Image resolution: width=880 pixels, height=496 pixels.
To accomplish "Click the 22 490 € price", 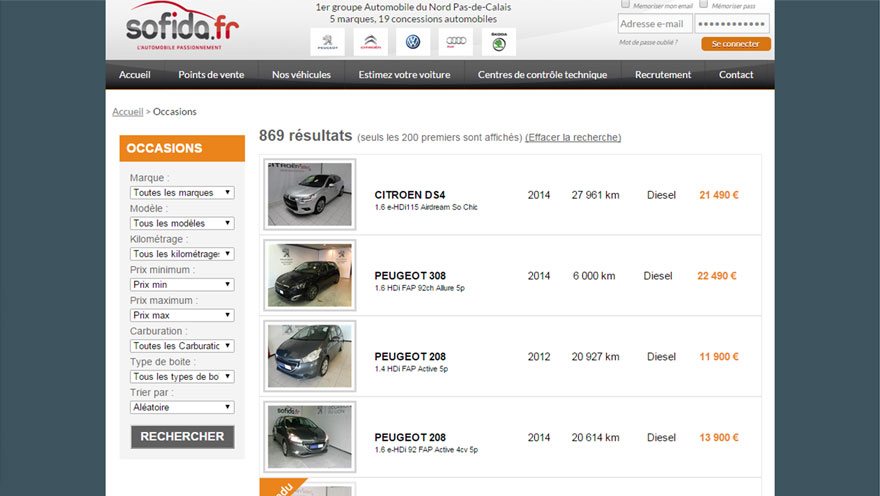I will [x=717, y=276].
